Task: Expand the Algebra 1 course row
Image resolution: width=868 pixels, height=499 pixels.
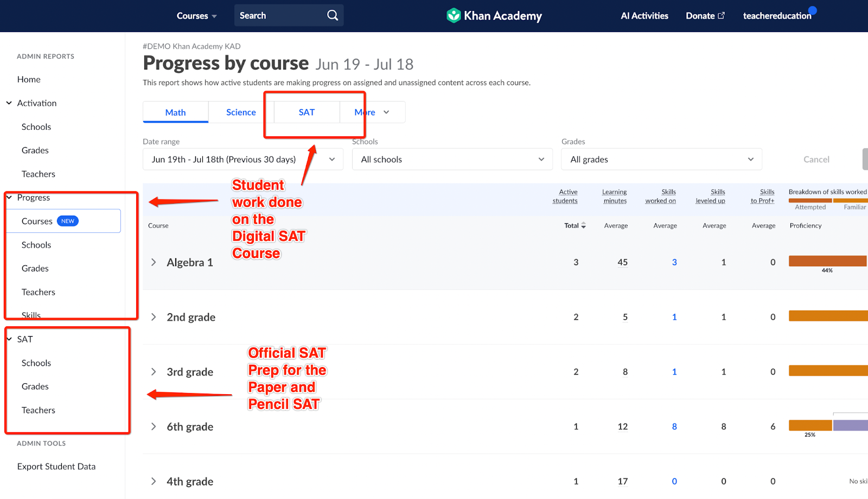Action: pos(154,262)
